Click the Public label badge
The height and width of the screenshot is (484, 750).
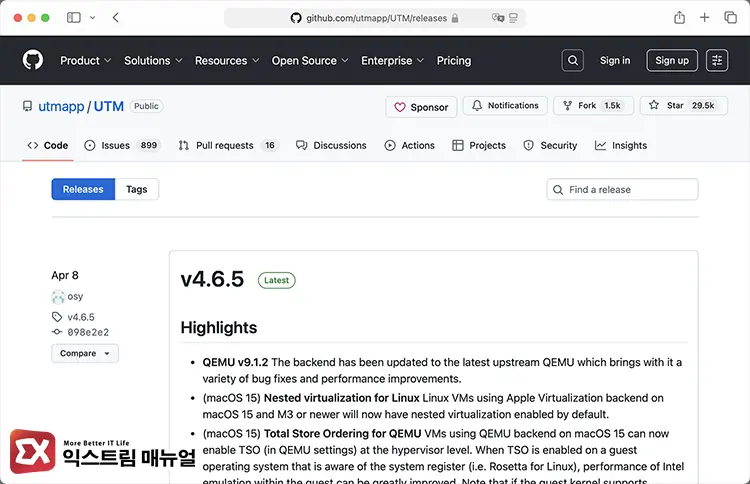pyautogui.click(x=146, y=106)
